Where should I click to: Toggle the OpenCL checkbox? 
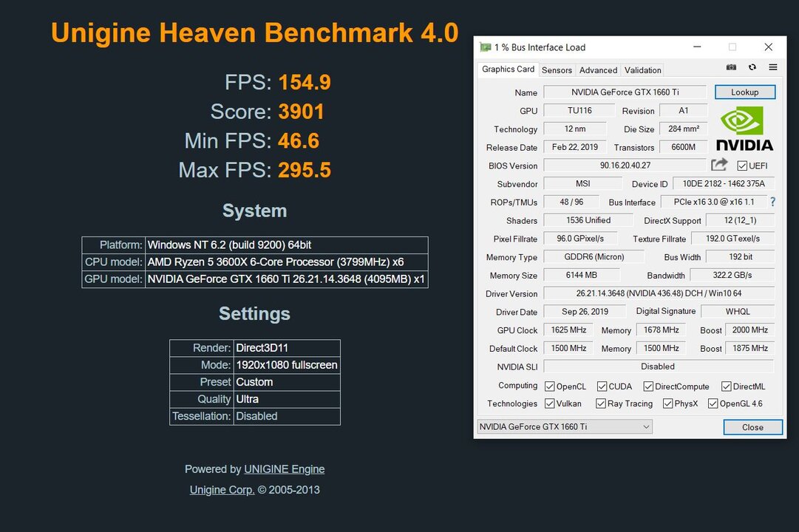(549, 386)
